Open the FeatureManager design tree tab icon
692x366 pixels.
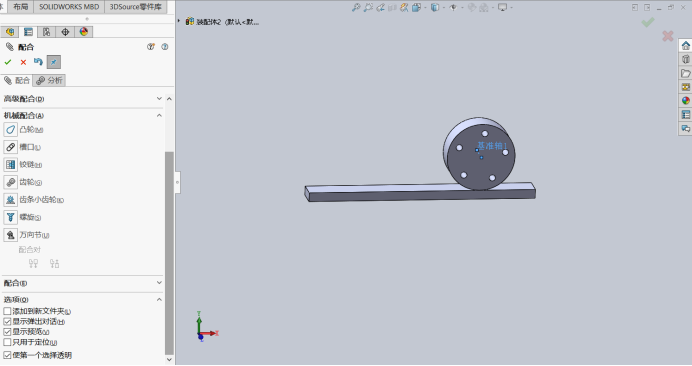click(10, 32)
